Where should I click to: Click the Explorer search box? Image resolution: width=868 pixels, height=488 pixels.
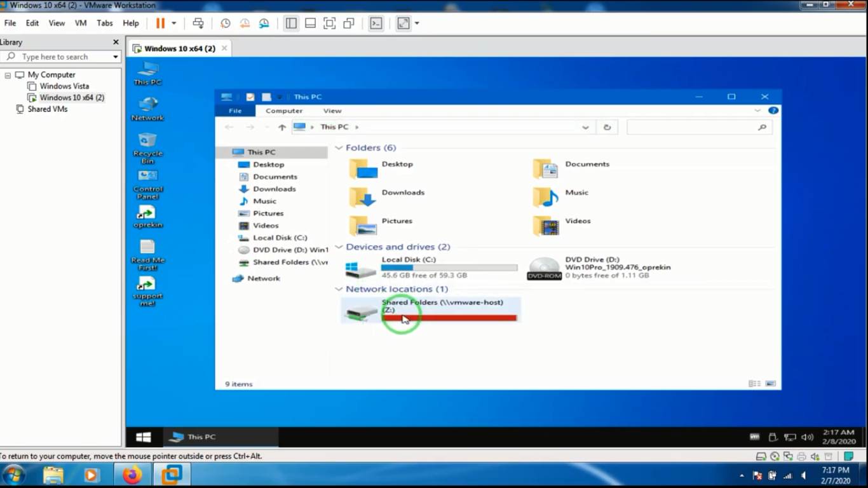coord(699,127)
